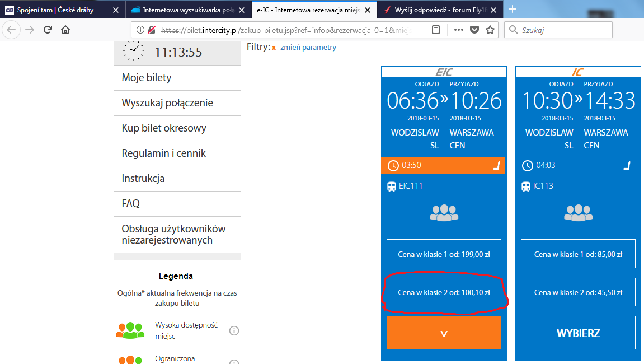Collapse the EIC111 connection with orange V button

[x=444, y=333]
